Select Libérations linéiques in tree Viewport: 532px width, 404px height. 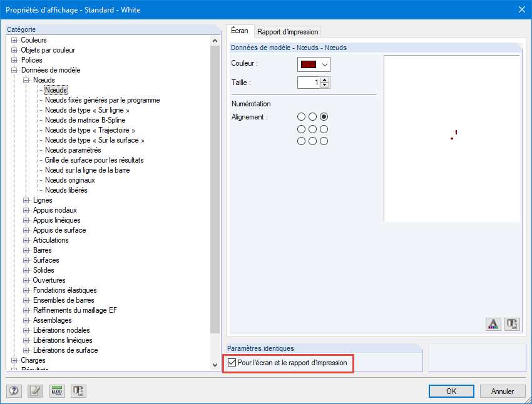63,340
